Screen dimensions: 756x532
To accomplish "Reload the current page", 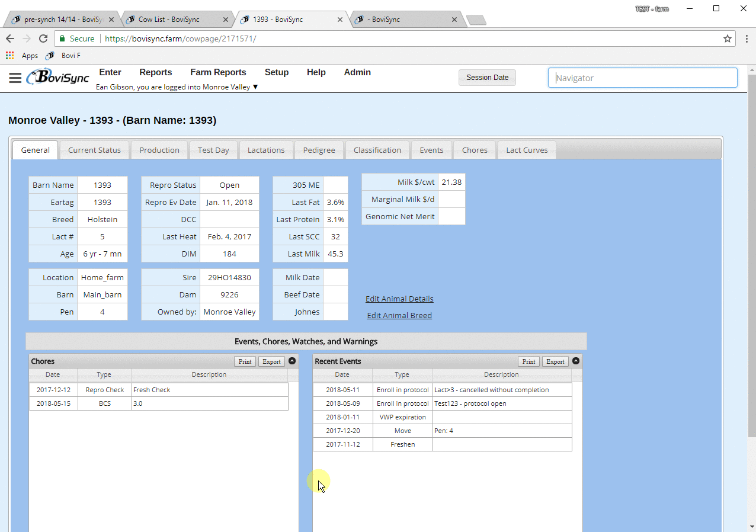I will coord(43,39).
